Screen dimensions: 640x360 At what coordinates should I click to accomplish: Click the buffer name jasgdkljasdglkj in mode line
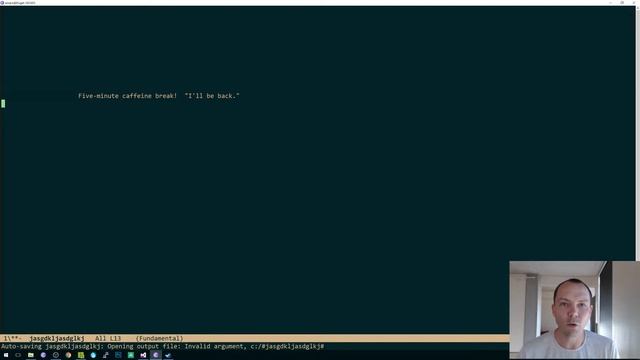point(57,338)
